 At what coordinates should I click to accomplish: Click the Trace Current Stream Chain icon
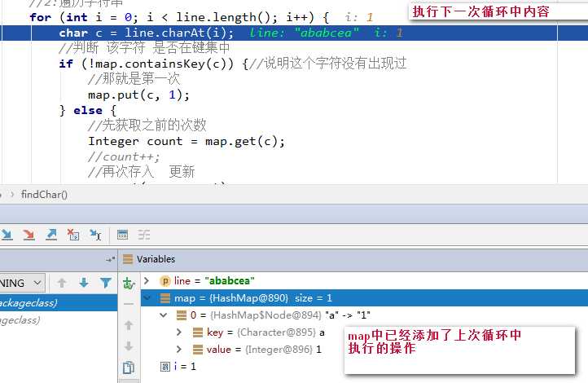[x=144, y=235]
